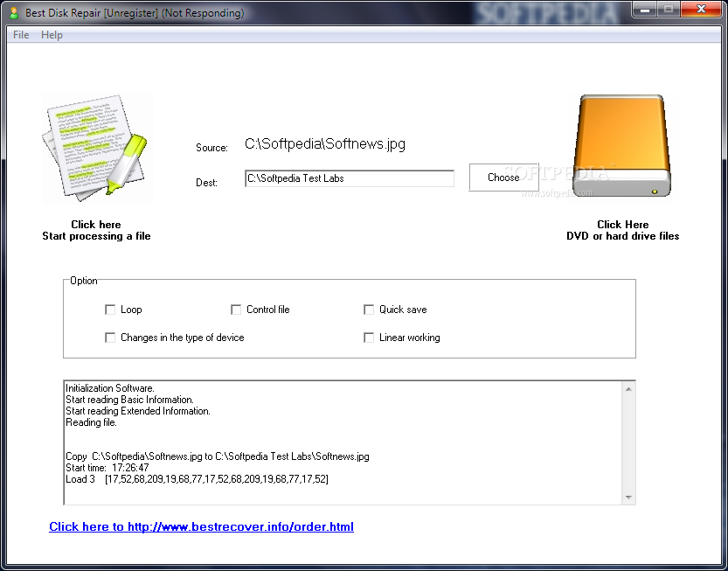Image resolution: width=728 pixels, height=571 pixels.
Task: Click the Choose button
Action: (x=503, y=177)
